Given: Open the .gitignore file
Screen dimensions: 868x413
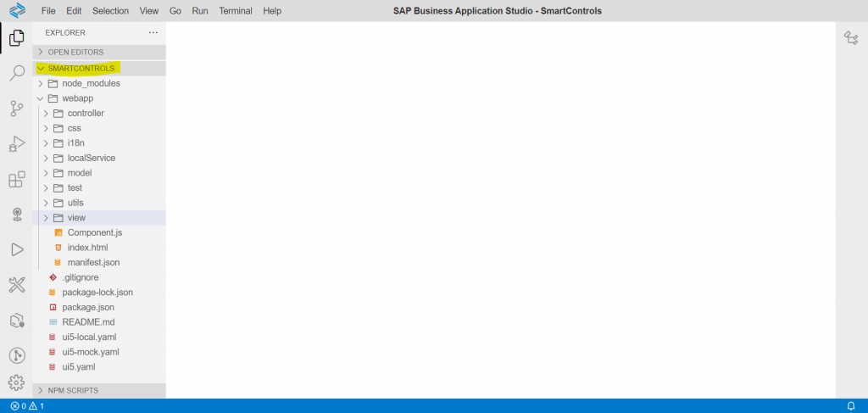Looking at the screenshot, I should [99, 277].
